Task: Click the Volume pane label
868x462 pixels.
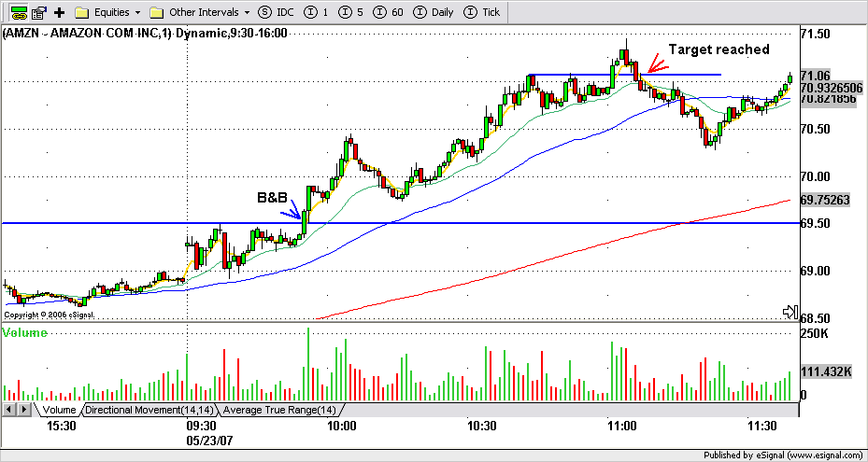Action: coord(25,333)
